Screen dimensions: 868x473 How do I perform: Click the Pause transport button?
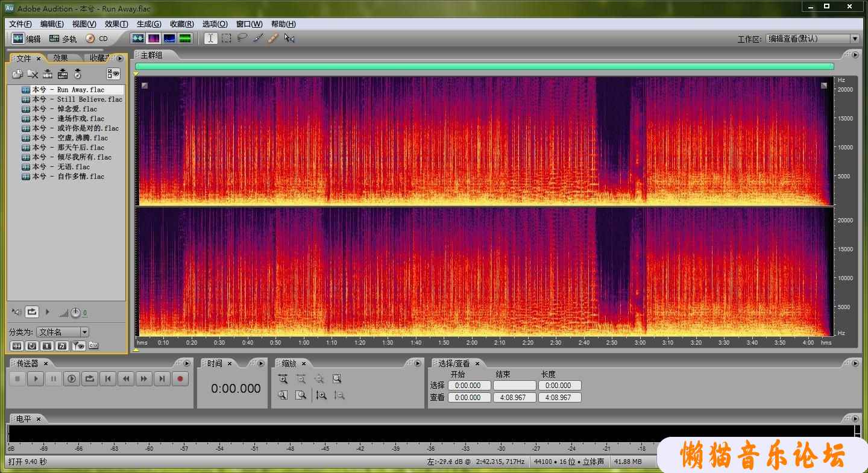[54, 379]
